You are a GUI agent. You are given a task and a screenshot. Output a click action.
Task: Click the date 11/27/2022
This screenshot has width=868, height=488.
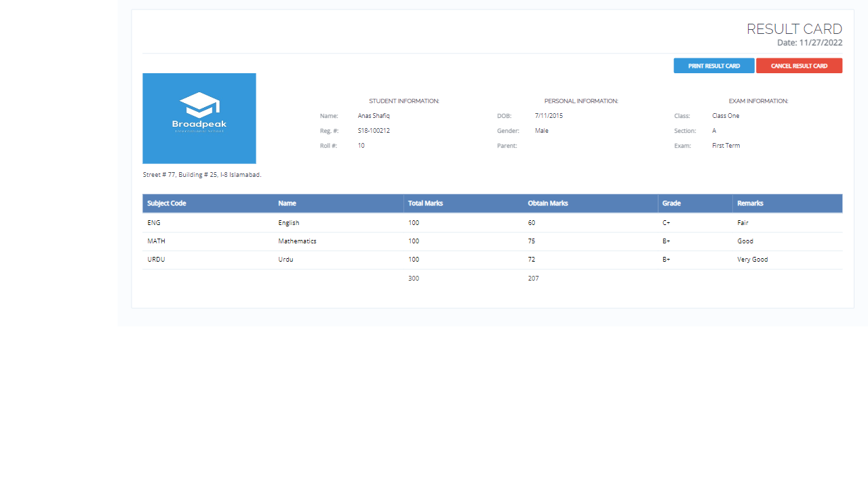click(810, 42)
